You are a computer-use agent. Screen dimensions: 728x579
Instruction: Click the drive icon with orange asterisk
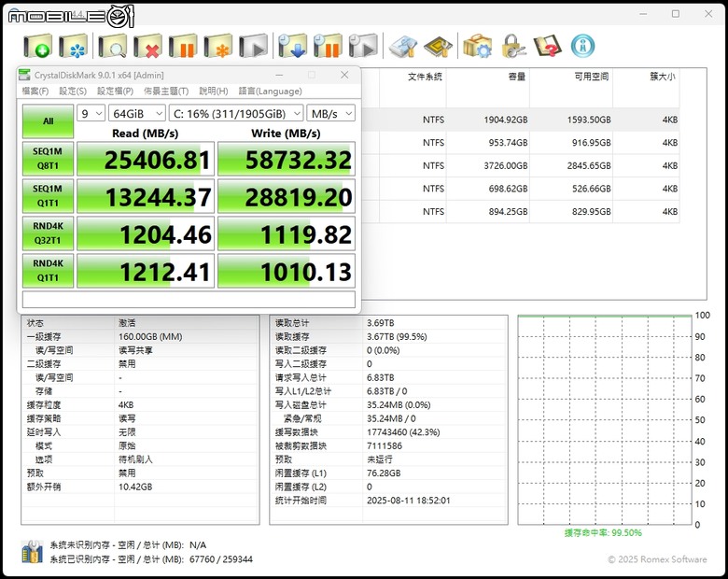(218, 46)
